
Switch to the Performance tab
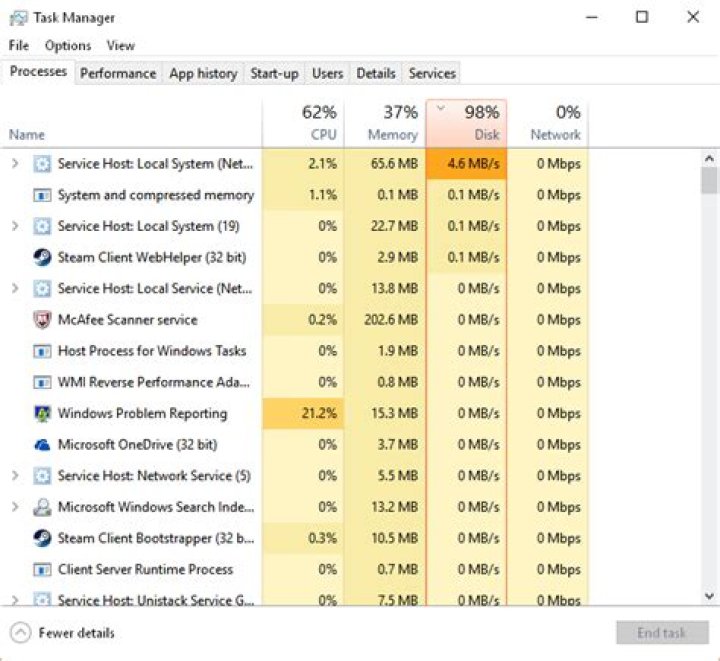(x=118, y=73)
